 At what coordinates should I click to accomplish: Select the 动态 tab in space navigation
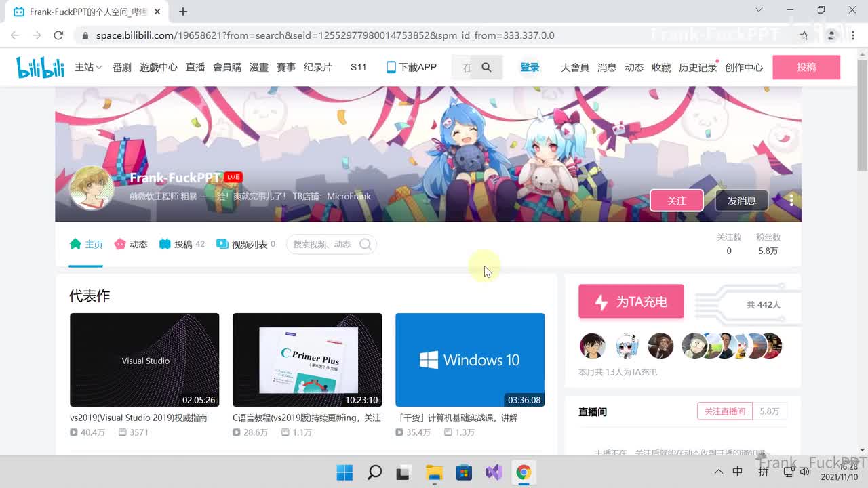tap(131, 244)
